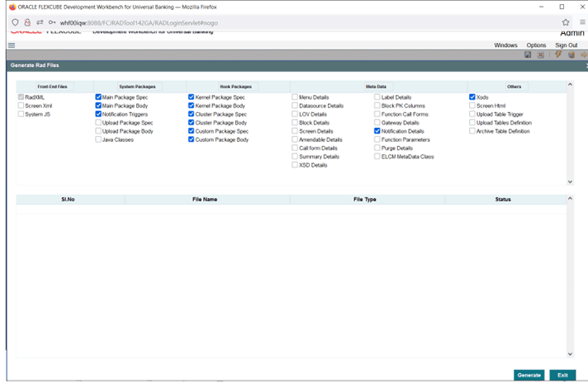588x383 pixels.
Task: Check Purge Details
Action: tap(377, 148)
